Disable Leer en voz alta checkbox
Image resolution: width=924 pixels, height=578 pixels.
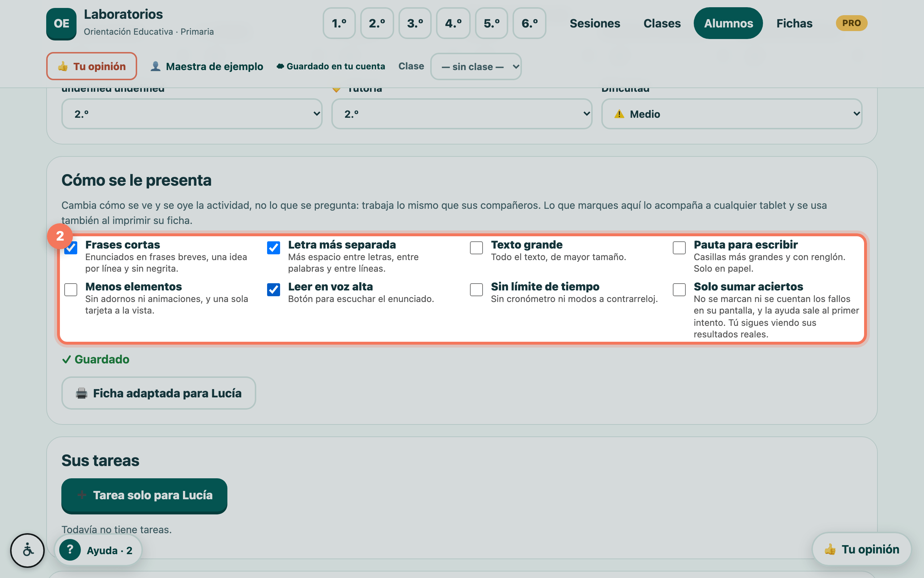click(273, 290)
